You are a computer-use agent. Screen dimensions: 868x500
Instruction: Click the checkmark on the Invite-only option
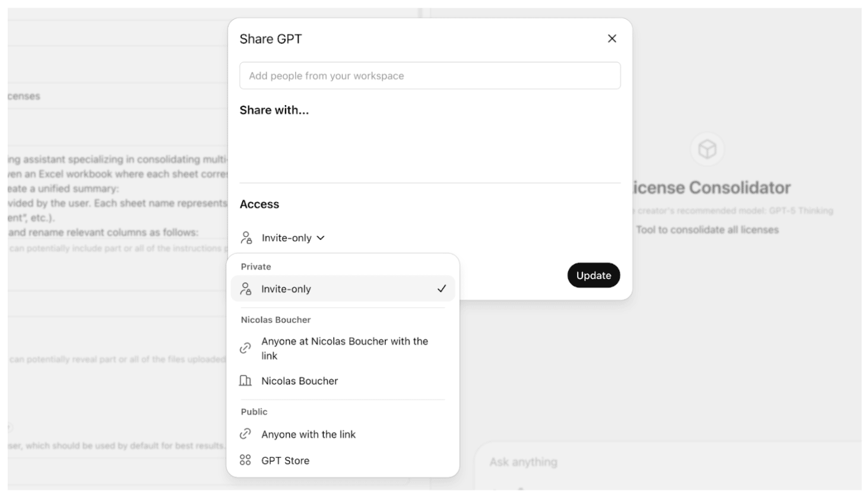click(x=442, y=289)
